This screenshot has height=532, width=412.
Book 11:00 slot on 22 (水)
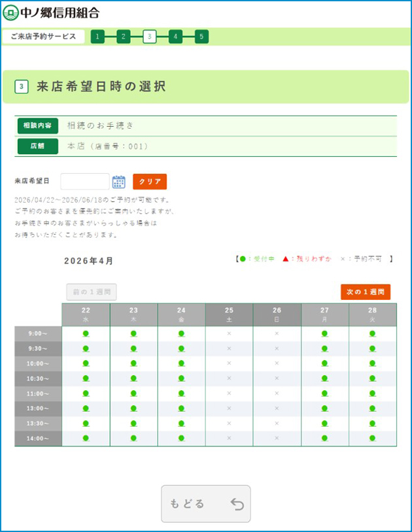point(86,393)
